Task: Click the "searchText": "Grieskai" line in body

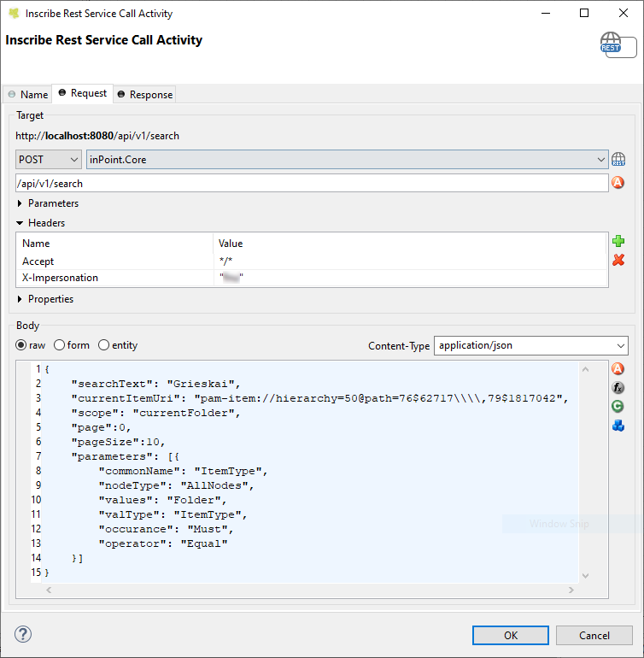Action: coord(155,384)
